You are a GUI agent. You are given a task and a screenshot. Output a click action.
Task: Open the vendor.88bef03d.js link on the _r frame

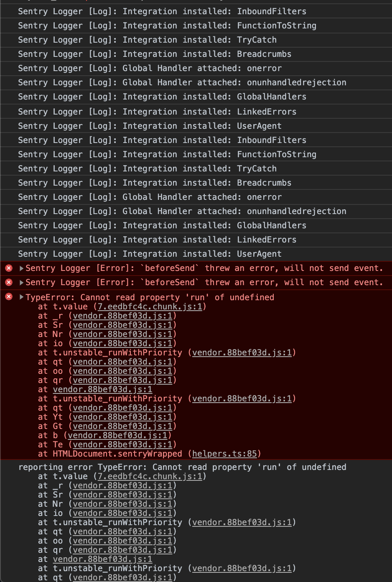click(x=122, y=316)
